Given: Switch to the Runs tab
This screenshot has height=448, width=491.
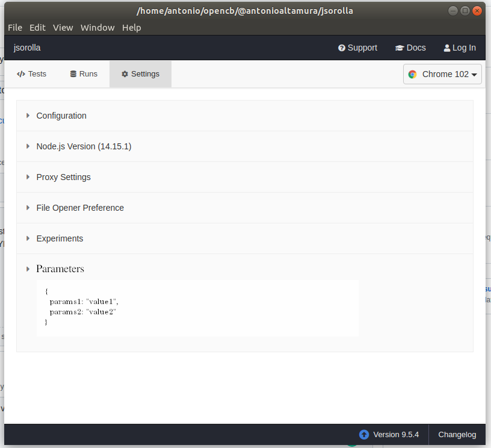Looking at the screenshot, I should (84, 73).
